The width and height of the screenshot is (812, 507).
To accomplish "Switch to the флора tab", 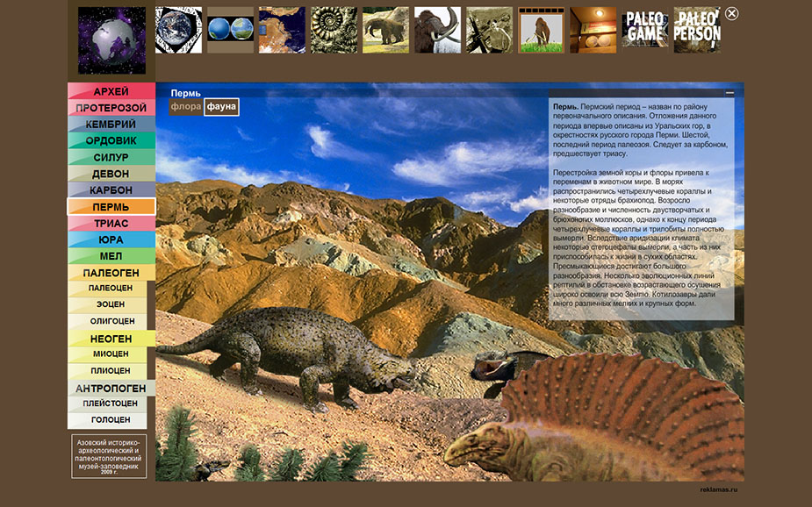I will 186,107.
